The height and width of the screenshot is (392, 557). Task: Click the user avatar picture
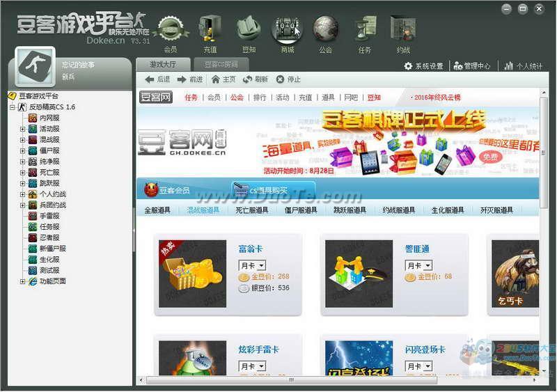tap(36, 66)
